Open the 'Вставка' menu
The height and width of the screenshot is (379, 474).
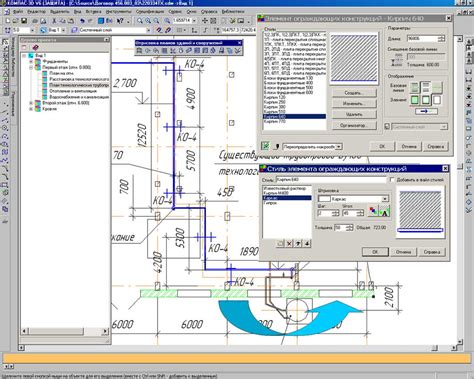coord(93,12)
